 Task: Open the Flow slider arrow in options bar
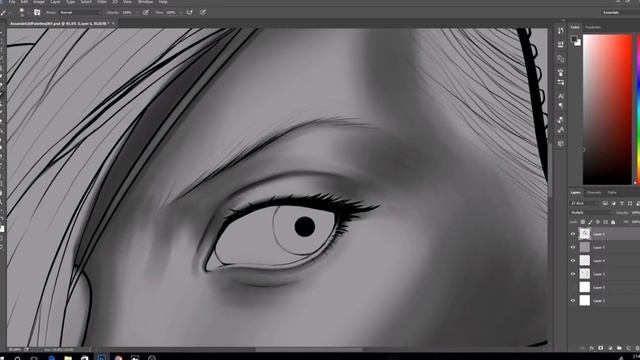pos(180,13)
